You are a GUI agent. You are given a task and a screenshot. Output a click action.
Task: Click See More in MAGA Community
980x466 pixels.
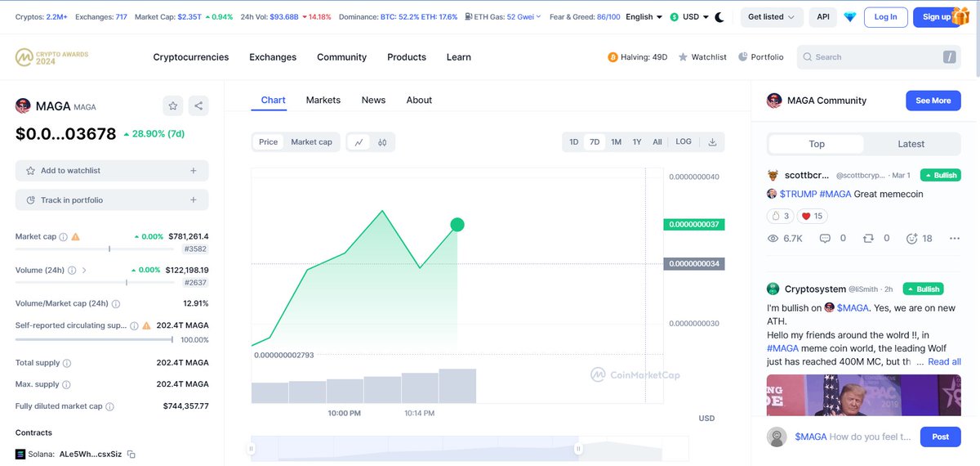933,101
